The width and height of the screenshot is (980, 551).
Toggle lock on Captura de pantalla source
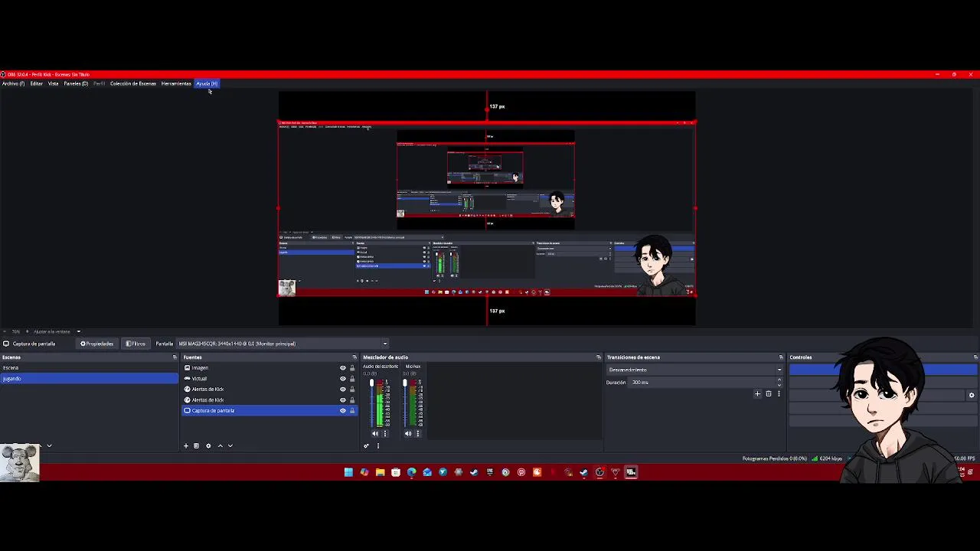pos(352,411)
